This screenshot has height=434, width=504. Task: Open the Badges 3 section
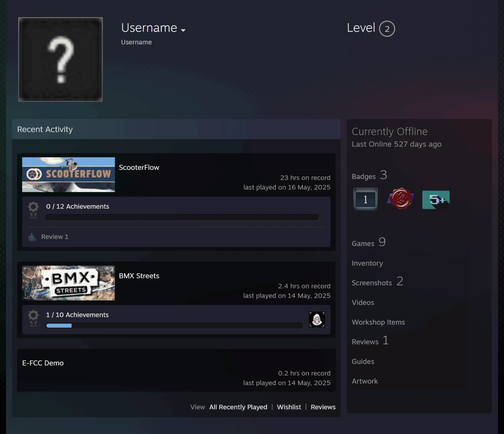[370, 175]
